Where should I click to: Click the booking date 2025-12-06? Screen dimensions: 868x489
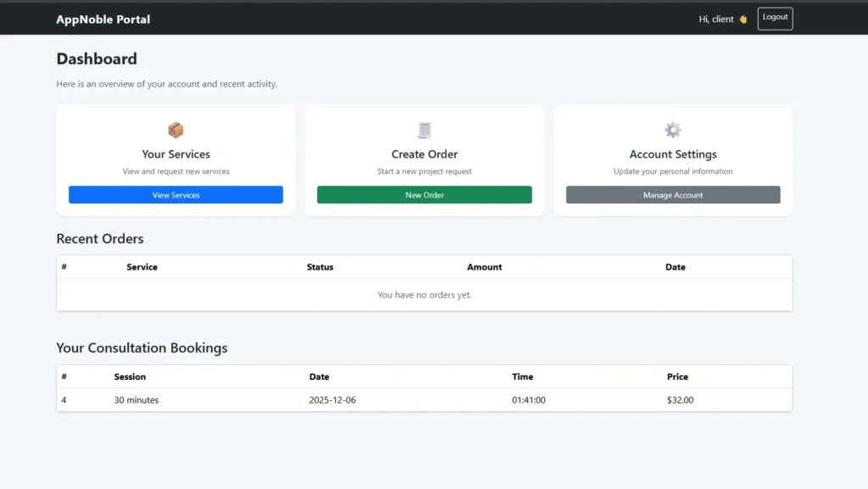[x=332, y=400]
